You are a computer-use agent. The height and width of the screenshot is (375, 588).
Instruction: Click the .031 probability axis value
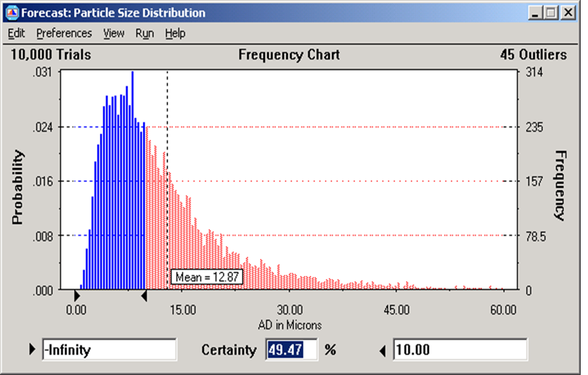point(42,72)
